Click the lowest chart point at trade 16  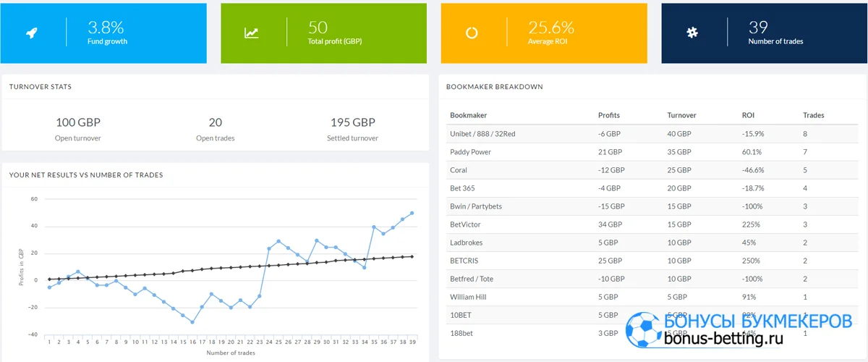[192, 321]
